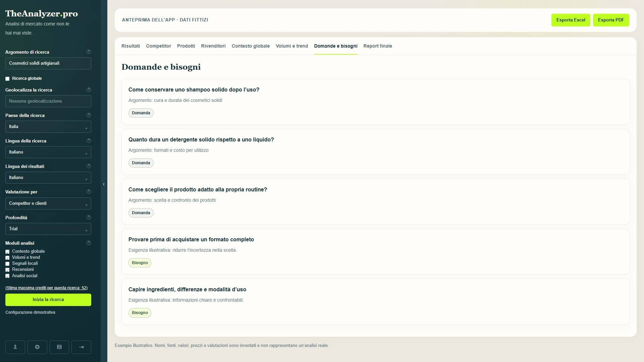Open the Valutazione per dropdown
The height and width of the screenshot is (362, 644).
[x=48, y=203]
